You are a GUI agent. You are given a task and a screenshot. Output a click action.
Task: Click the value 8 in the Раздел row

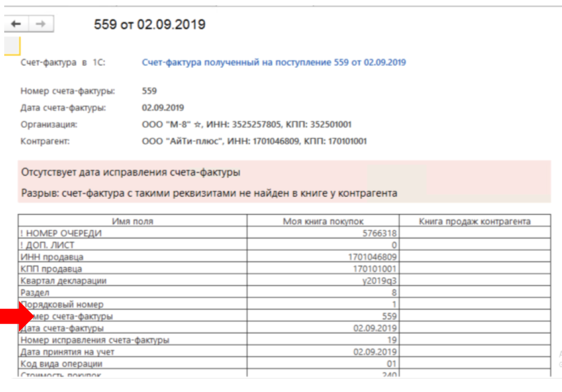[x=394, y=293]
